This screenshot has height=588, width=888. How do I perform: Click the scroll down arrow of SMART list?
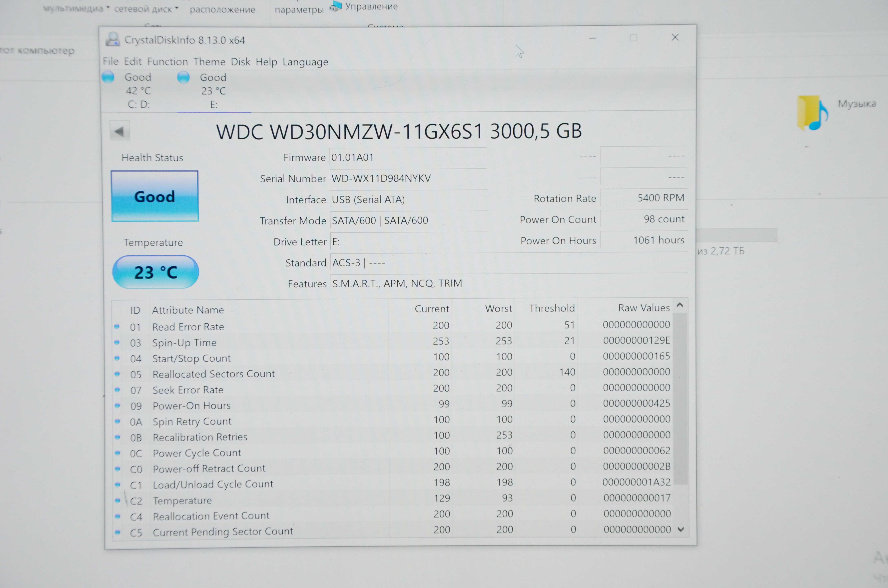coord(681,529)
